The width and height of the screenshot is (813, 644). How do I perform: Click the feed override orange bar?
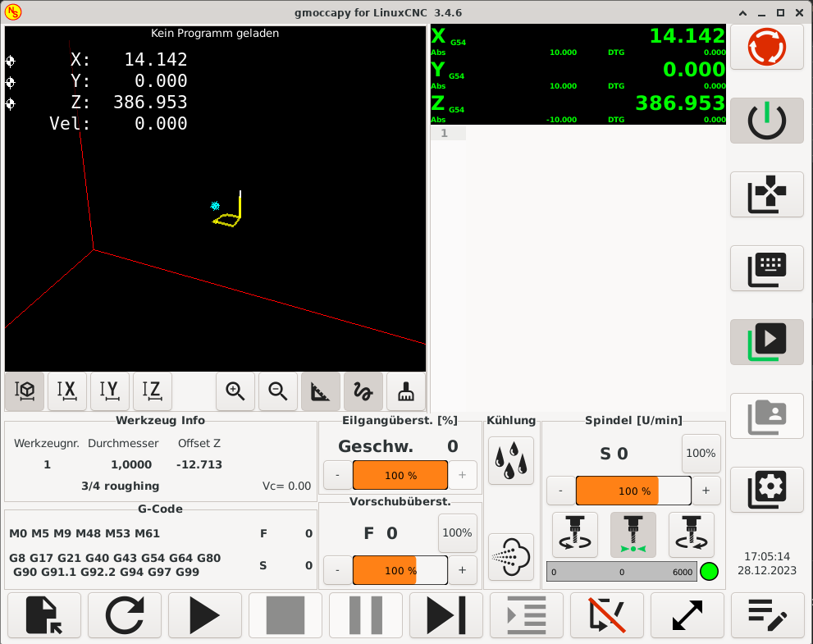(400, 570)
